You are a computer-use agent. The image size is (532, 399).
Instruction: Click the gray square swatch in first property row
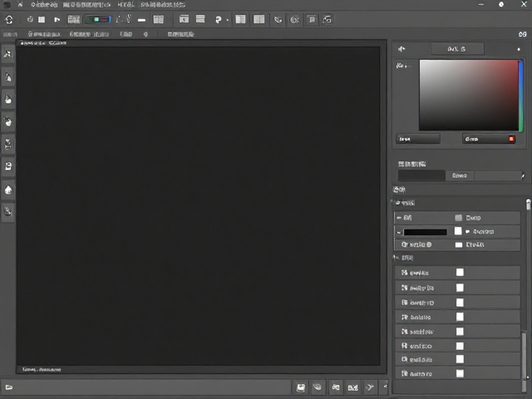(x=458, y=218)
